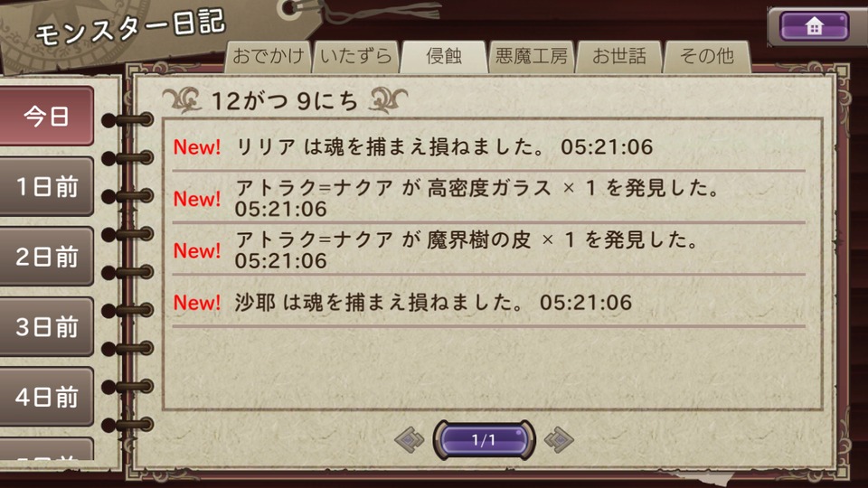
Task: Tap the 高密度ガラス discovery entry
Action: pyautogui.click(x=489, y=198)
